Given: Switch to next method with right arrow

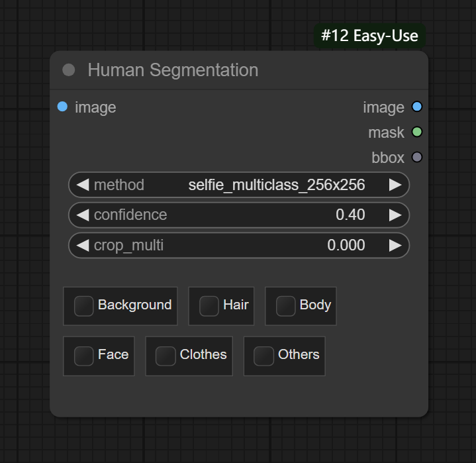Looking at the screenshot, I should pyautogui.click(x=395, y=185).
